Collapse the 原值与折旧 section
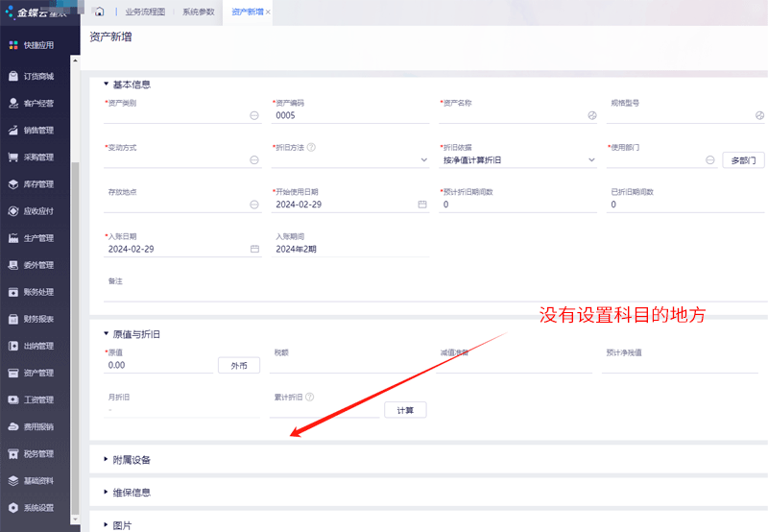Screen dimensions: 768x532 click(106, 333)
